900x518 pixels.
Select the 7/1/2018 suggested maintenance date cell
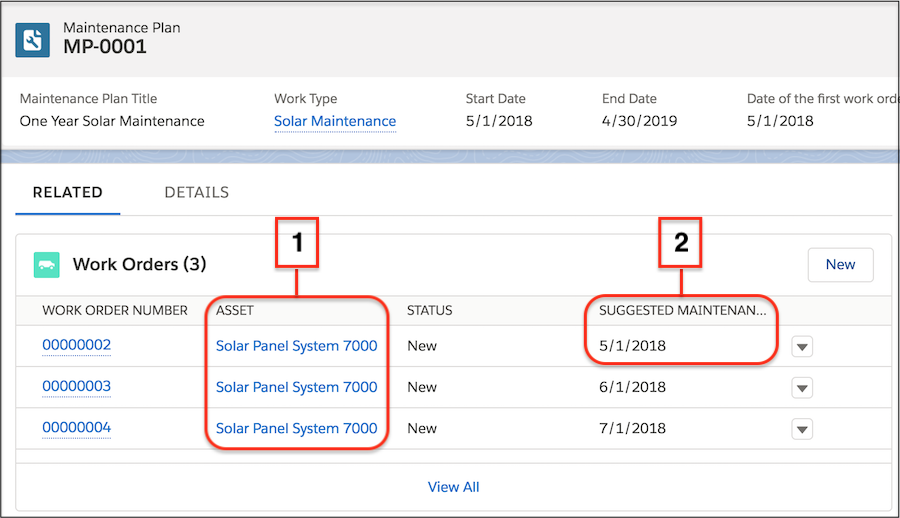(633, 428)
